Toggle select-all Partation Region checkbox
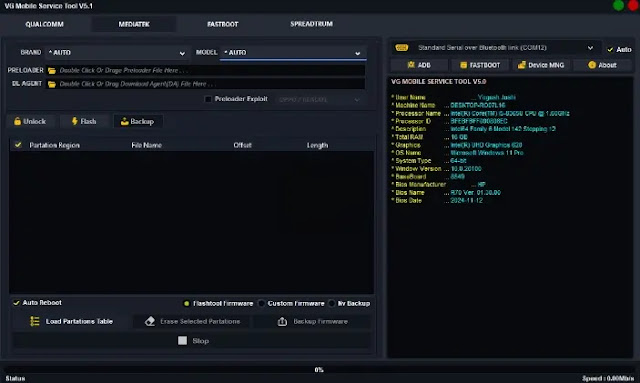Screen dimensions: 640x383 pyautogui.click(x=18, y=145)
